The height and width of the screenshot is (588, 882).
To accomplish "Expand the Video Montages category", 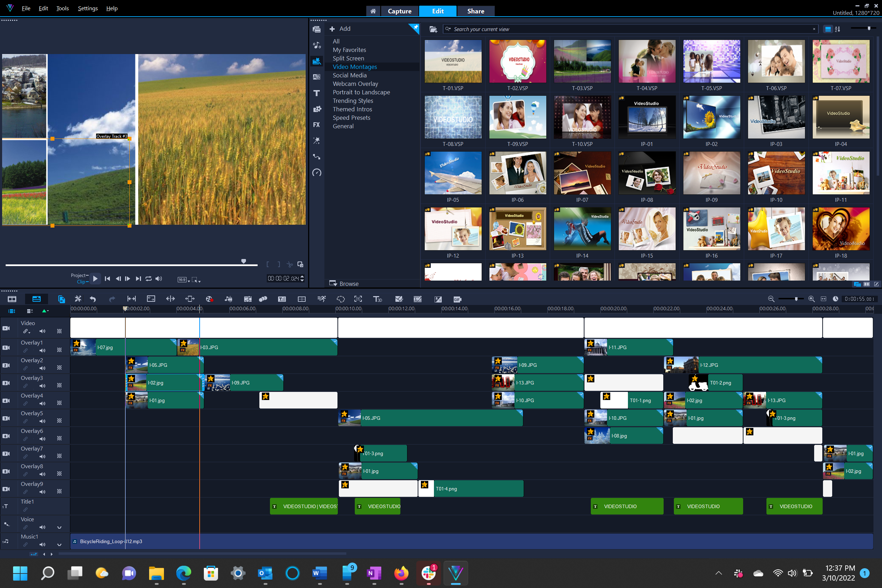I will [x=354, y=66].
